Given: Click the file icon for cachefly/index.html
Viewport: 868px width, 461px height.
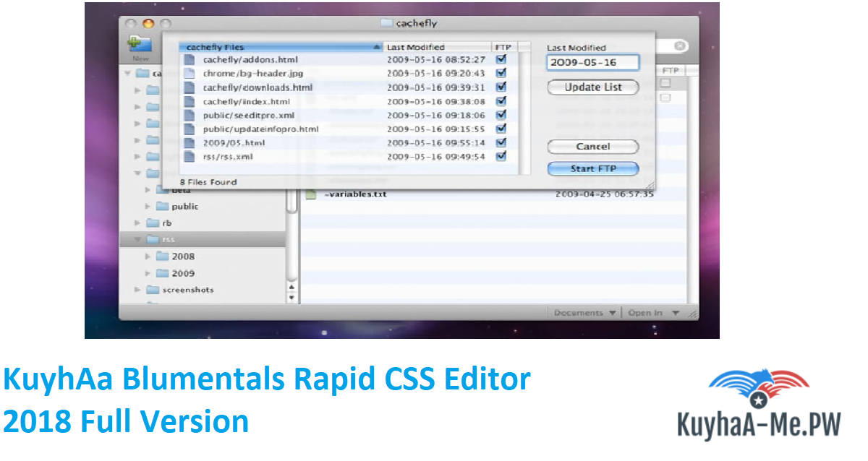Looking at the screenshot, I should (x=190, y=102).
